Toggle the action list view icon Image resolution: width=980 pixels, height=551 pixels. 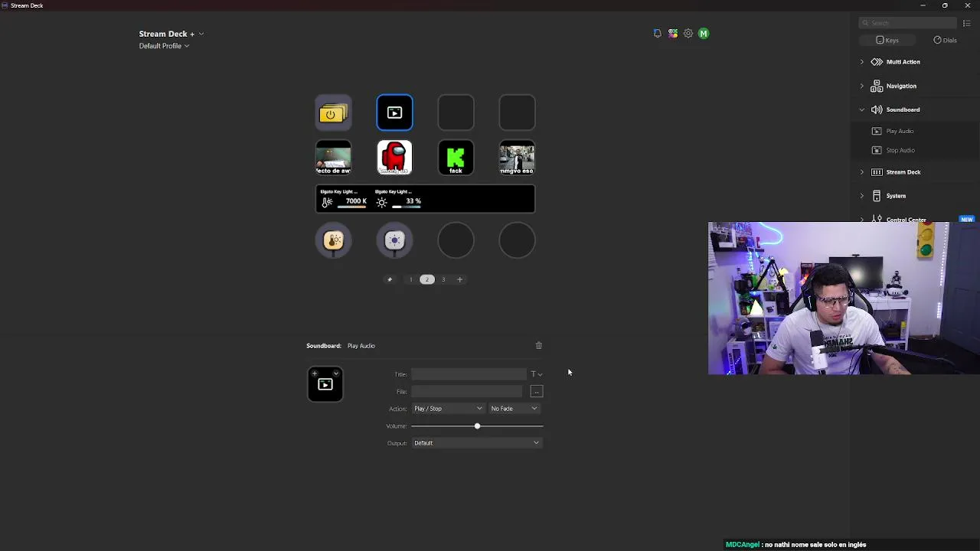[967, 23]
